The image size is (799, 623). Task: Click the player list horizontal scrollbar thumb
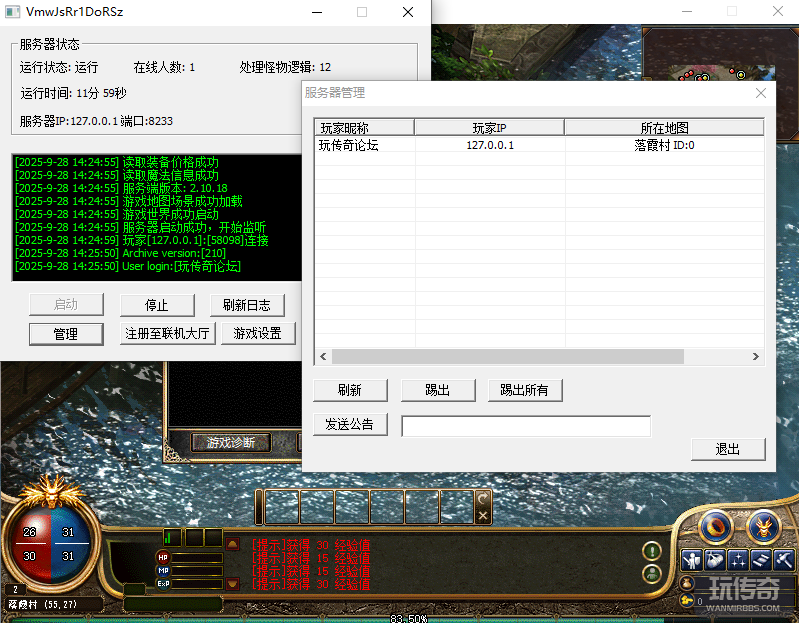(508, 357)
